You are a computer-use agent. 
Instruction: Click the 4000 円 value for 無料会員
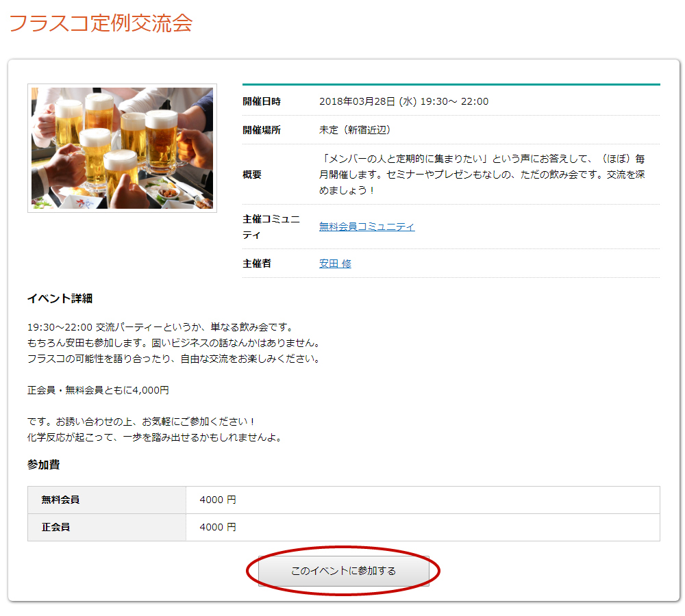(x=218, y=500)
